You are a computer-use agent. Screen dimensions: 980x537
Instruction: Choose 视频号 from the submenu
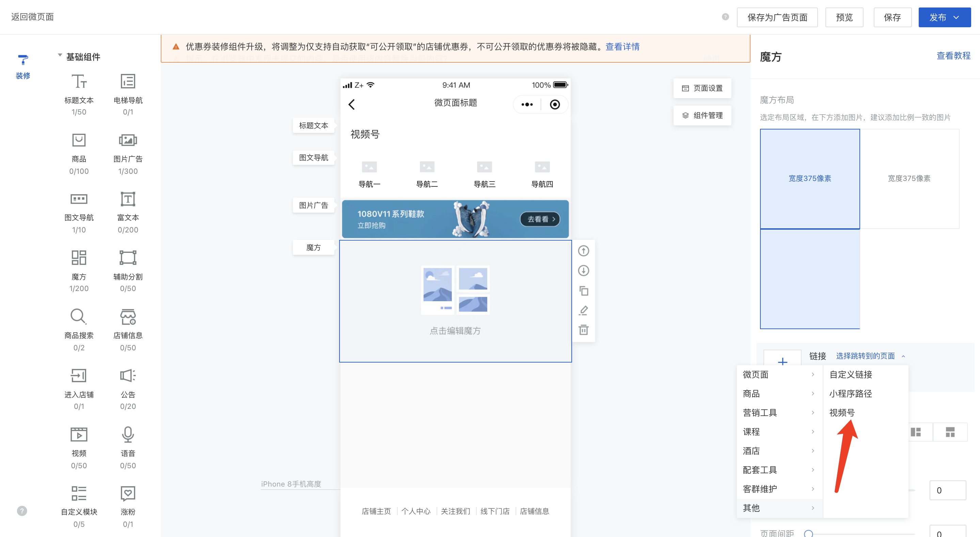click(842, 413)
